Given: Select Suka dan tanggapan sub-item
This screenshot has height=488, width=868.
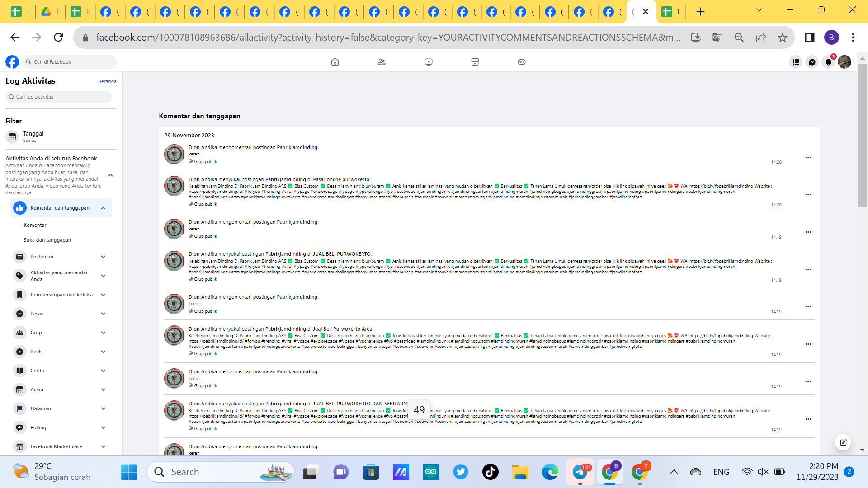Looking at the screenshot, I should (x=47, y=240).
